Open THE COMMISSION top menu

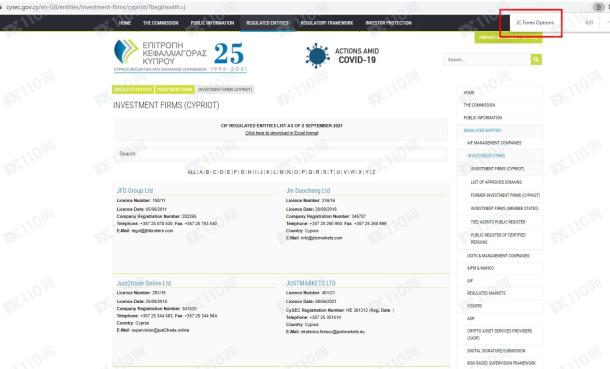click(160, 23)
